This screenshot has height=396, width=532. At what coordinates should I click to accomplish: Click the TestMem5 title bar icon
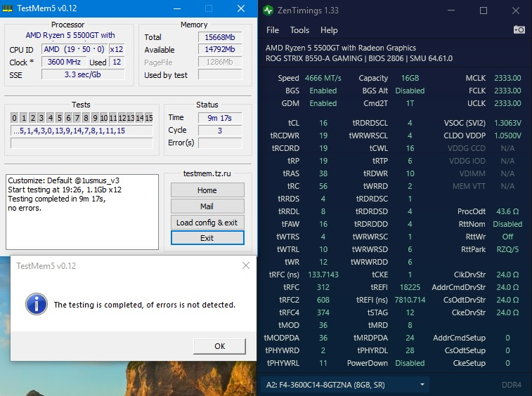pos(7,8)
